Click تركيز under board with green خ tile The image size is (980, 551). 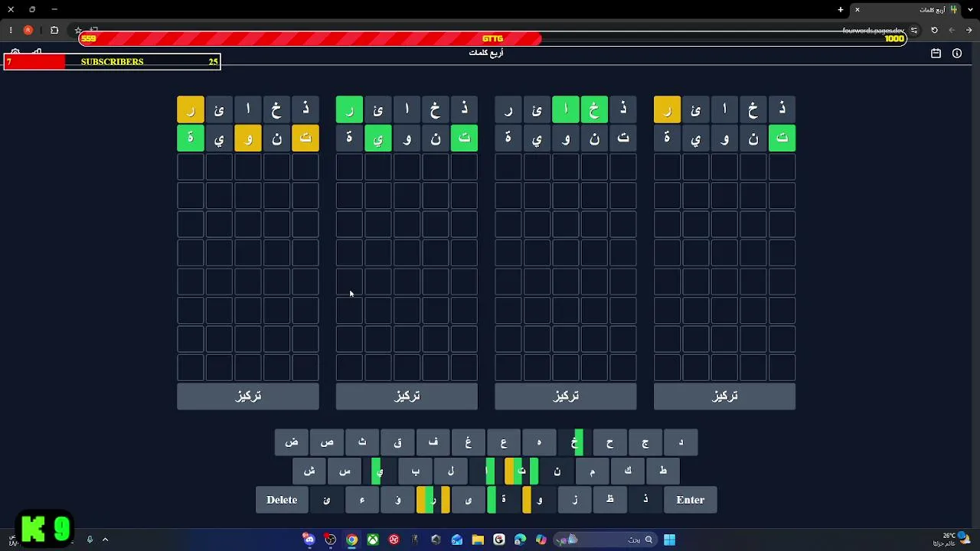566,396
